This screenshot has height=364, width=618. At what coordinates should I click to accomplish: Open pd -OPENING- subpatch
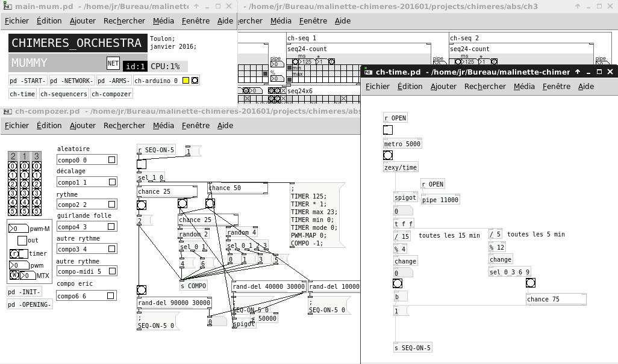click(30, 304)
